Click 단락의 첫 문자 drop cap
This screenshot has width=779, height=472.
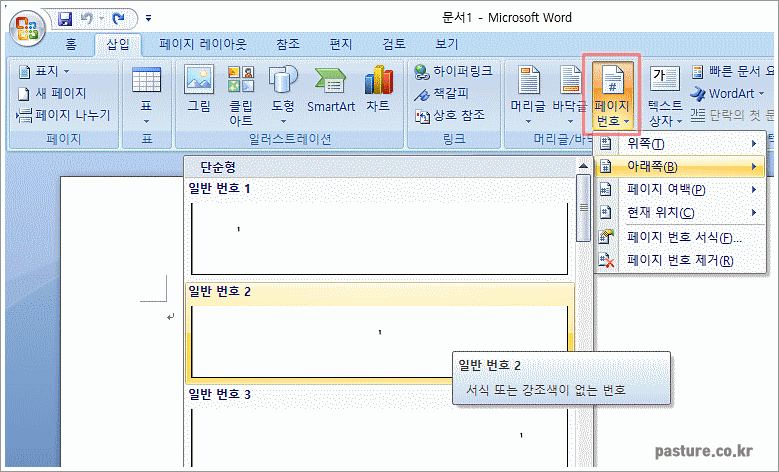point(732,116)
